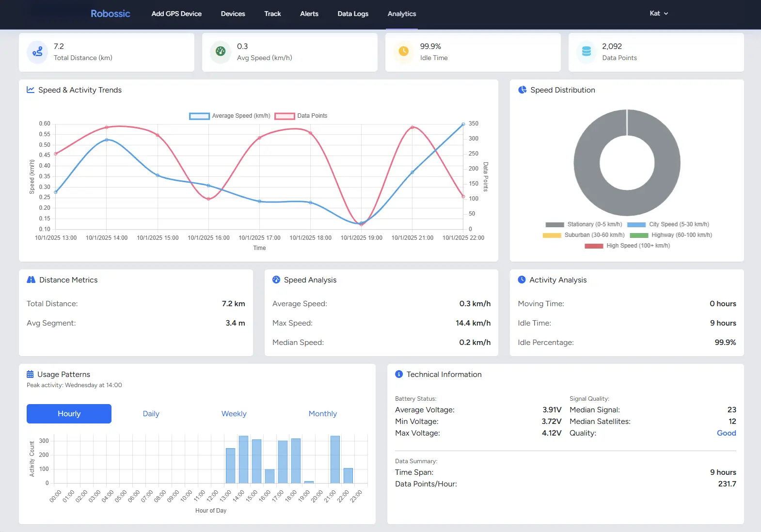Click the Total Distance route icon
This screenshot has width=761, height=532.
[37, 52]
